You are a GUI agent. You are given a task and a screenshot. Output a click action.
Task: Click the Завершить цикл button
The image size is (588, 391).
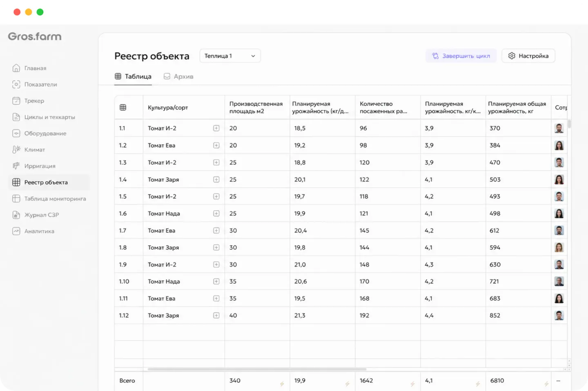click(x=461, y=56)
